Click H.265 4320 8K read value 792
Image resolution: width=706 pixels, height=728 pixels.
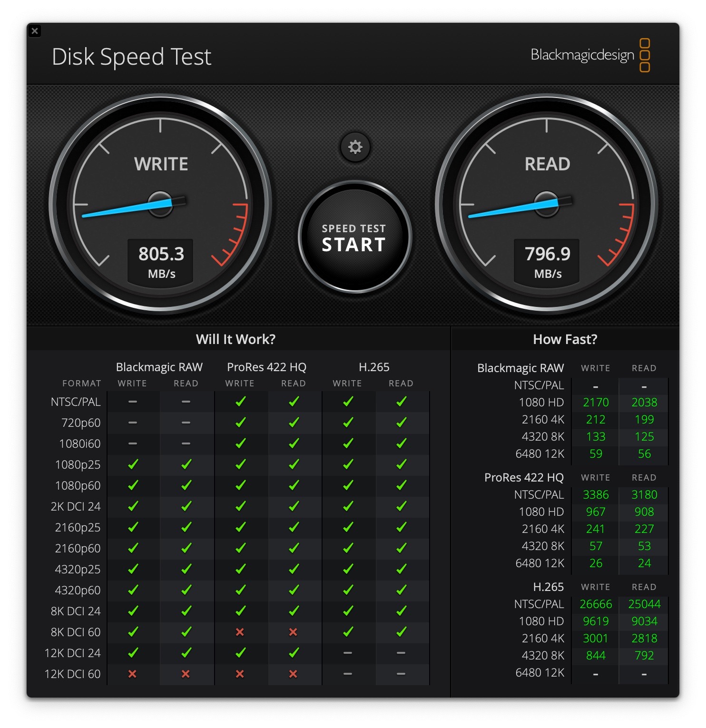pos(644,656)
